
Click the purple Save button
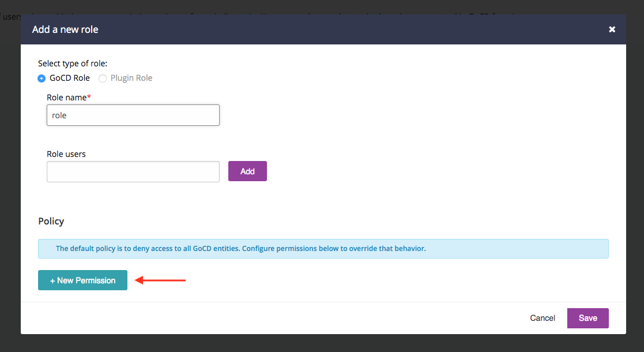[x=587, y=318]
